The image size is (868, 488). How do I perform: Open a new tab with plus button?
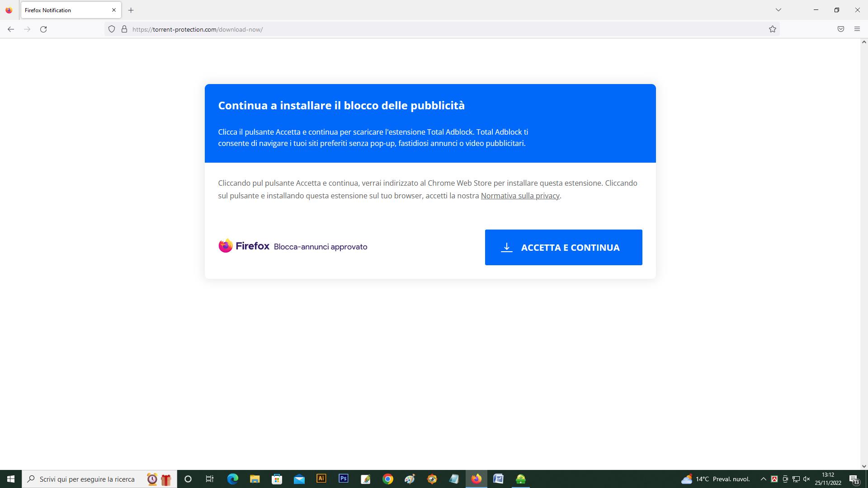coord(131,10)
